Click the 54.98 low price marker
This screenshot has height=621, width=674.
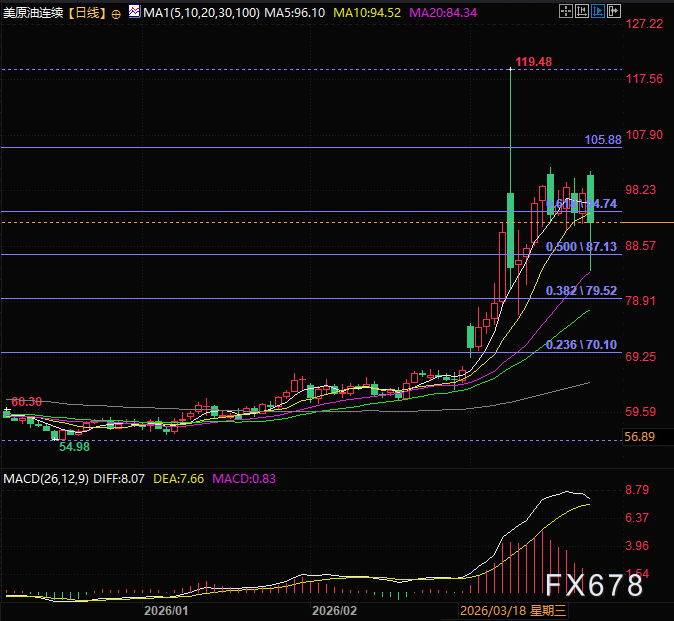pyautogui.click(x=74, y=445)
